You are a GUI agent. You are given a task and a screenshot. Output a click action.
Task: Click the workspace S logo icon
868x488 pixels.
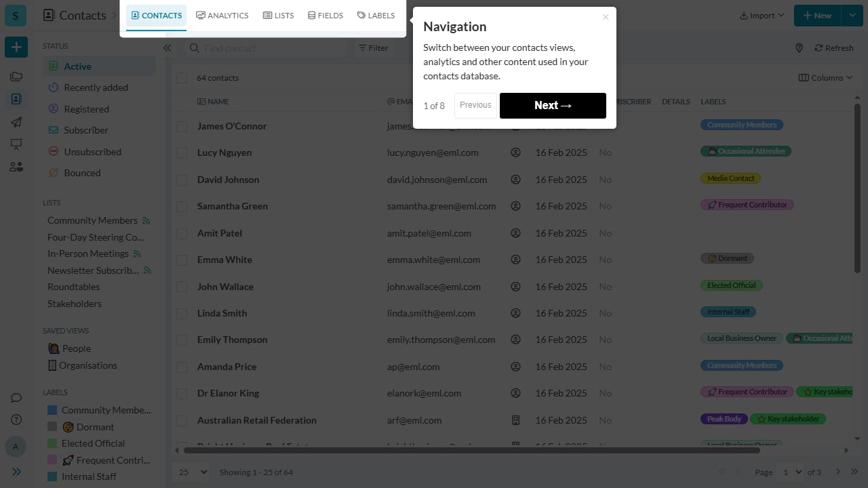click(x=16, y=16)
